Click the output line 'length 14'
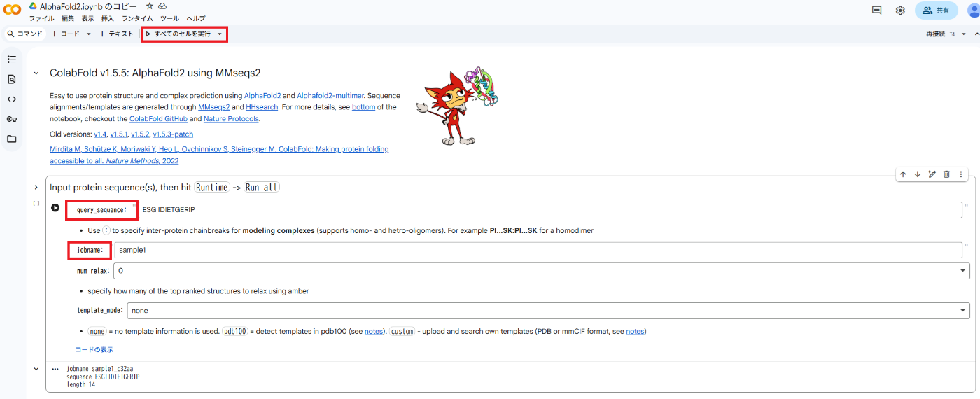This screenshot has height=399, width=980. tap(81, 384)
